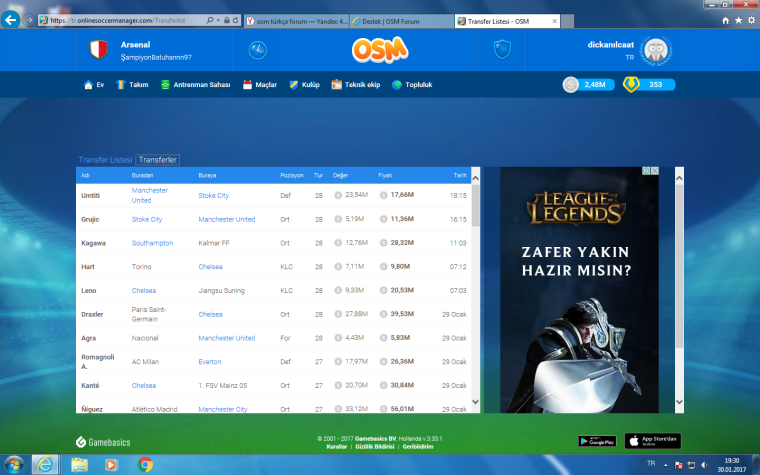Click the League of Legends advertisement banner

tap(579, 290)
